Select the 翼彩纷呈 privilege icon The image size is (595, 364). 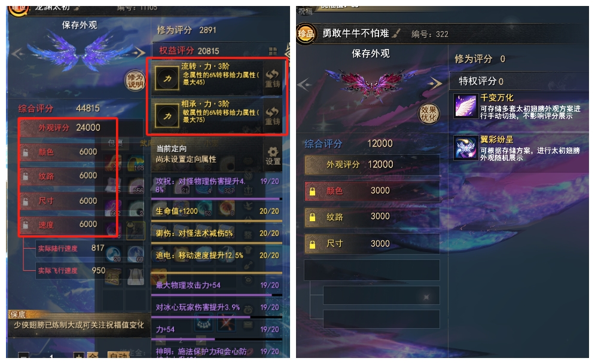(x=466, y=148)
